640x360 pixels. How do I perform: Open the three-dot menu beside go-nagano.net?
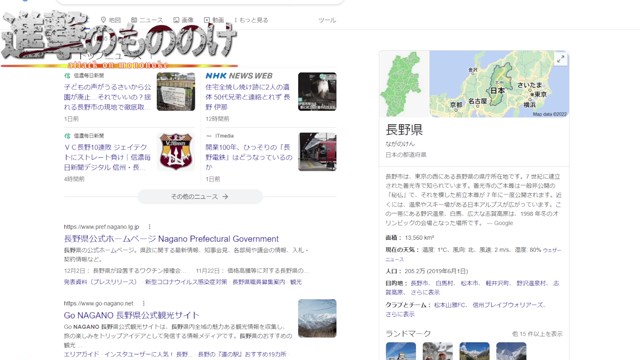[x=144, y=303]
